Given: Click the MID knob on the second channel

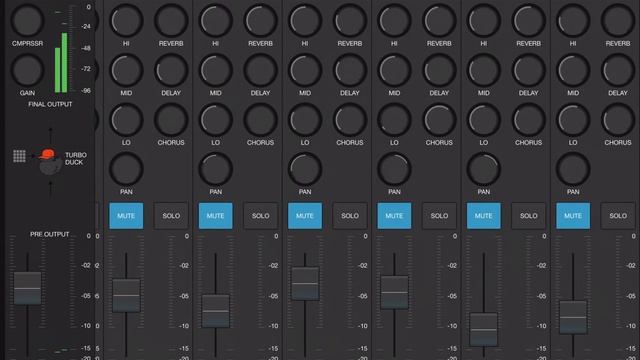Looking at the screenshot, I should pos(216,70).
